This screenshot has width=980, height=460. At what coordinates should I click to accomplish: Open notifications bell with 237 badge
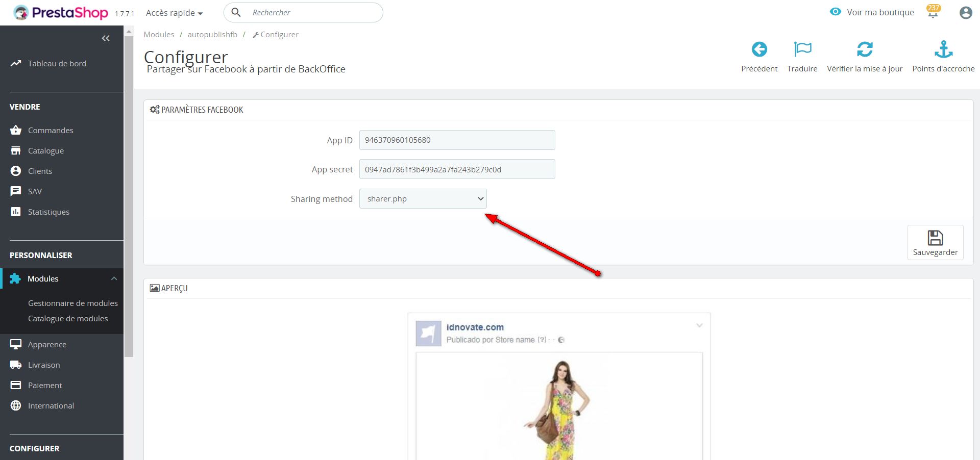coord(933,12)
